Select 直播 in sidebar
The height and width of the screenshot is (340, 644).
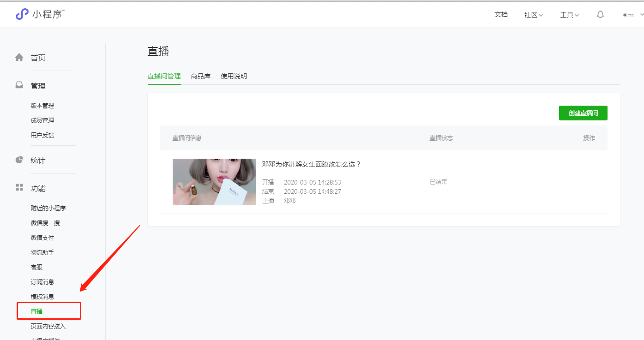[36, 311]
